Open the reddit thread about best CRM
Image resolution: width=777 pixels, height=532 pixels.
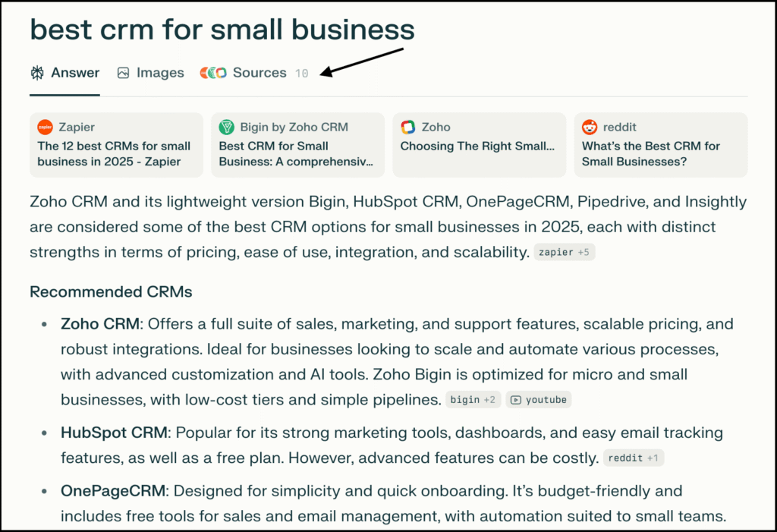[x=660, y=144]
